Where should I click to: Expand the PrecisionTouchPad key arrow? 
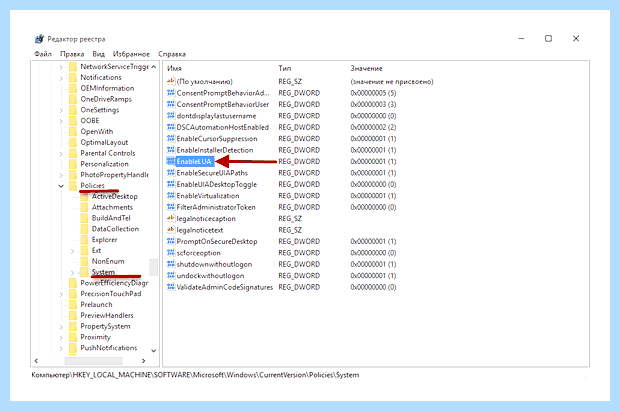click(61, 294)
